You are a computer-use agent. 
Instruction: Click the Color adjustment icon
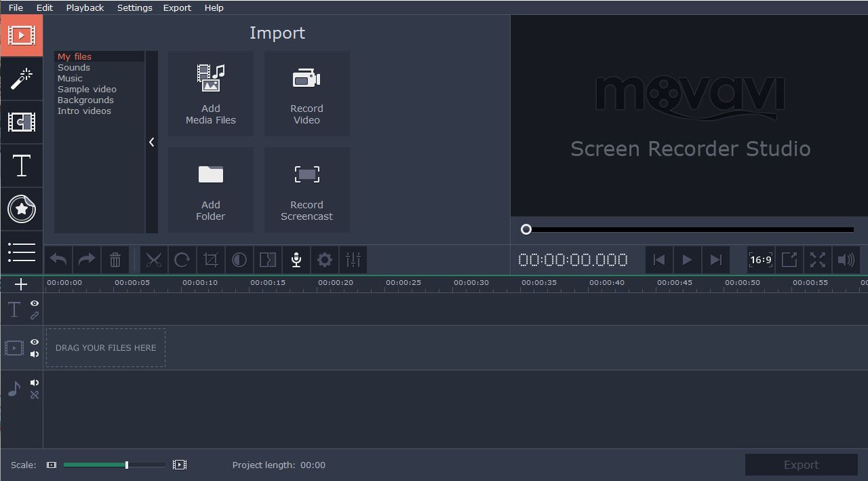(x=239, y=260)
